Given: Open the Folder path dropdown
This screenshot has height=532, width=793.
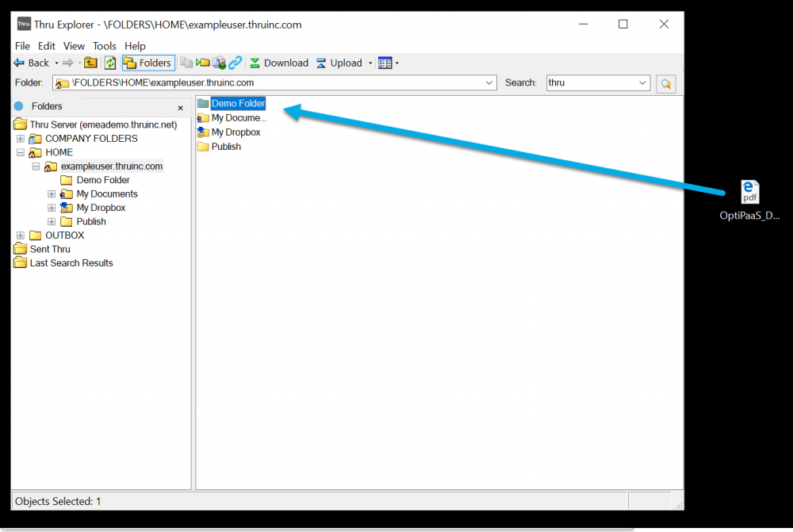Looking at the screenshot, I should point(489,83).
